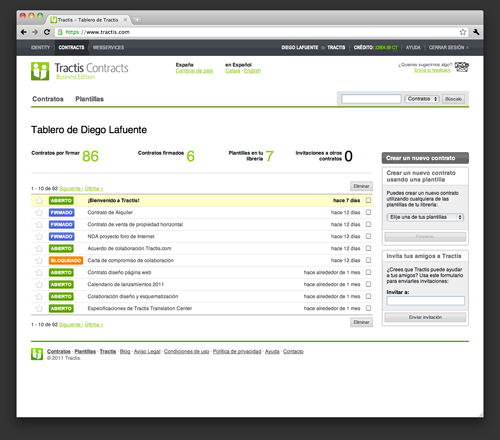Star Especificaciones de Tractis Translation Center

click(x=39, y=308)
